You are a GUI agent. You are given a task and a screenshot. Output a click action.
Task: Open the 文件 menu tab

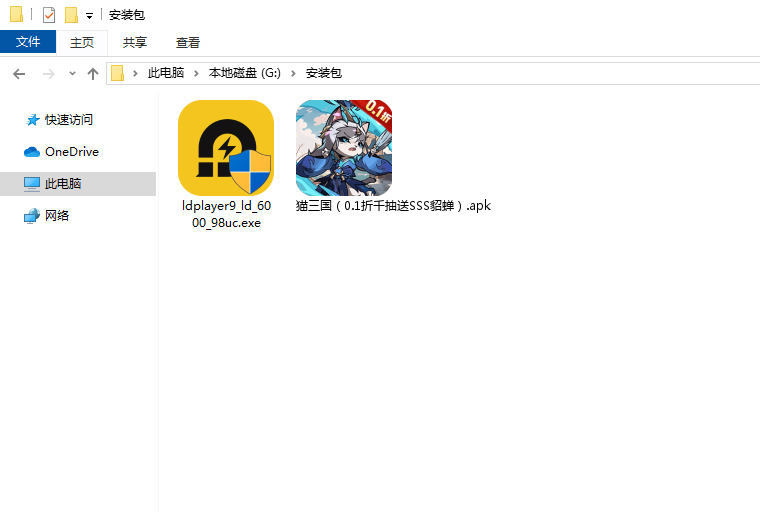click(28, 42)
